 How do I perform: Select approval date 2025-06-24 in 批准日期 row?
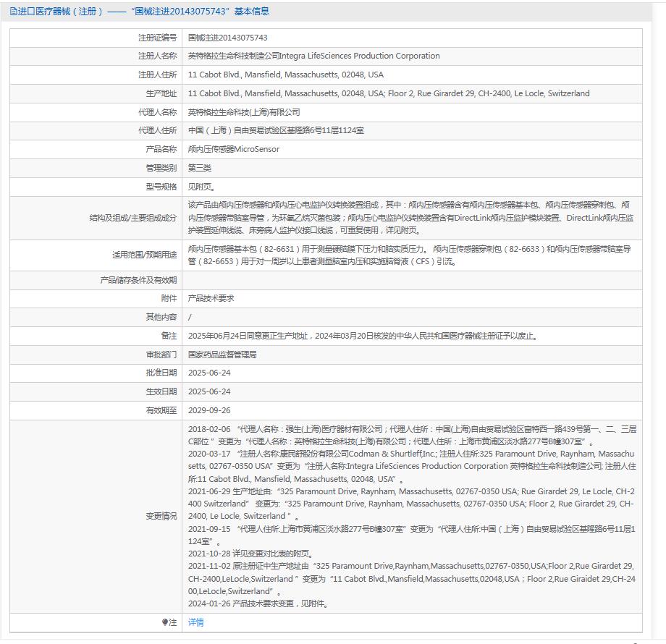coord(209,373)
